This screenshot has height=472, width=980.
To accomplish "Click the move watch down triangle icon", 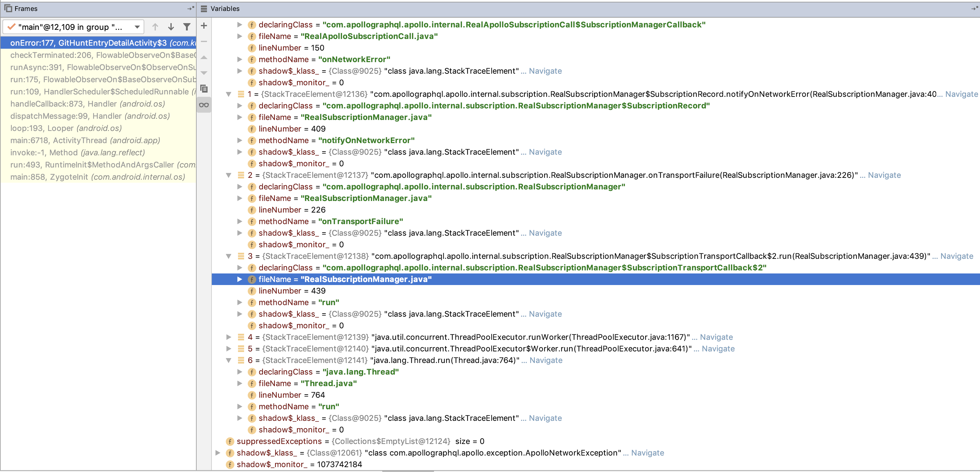I will [204, 73].
